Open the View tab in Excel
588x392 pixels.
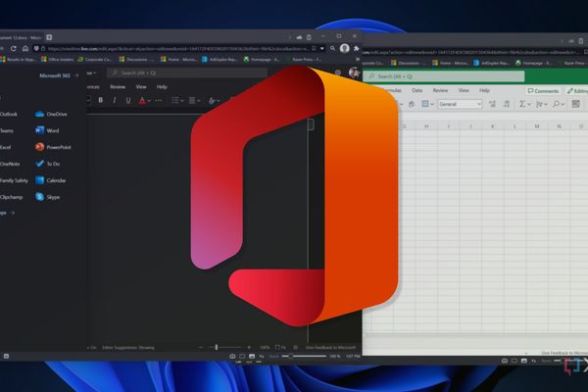pos(464,90)
